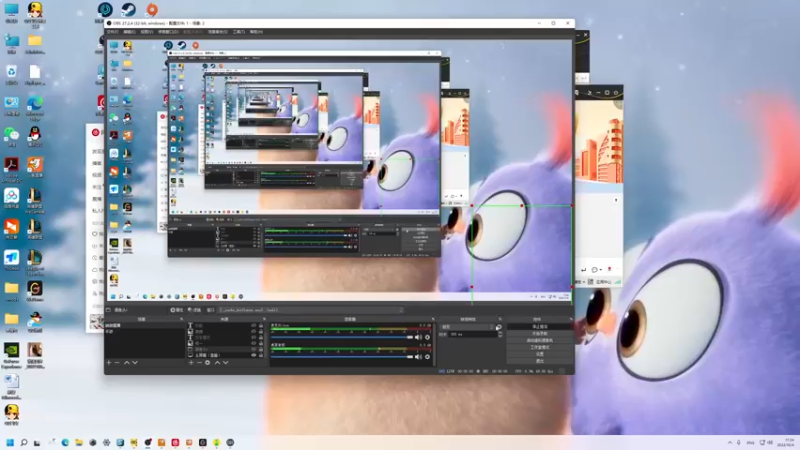Pop out the Sources dock via its header icon
Viewport: 800px width, 450px height.
coord(264,319)
